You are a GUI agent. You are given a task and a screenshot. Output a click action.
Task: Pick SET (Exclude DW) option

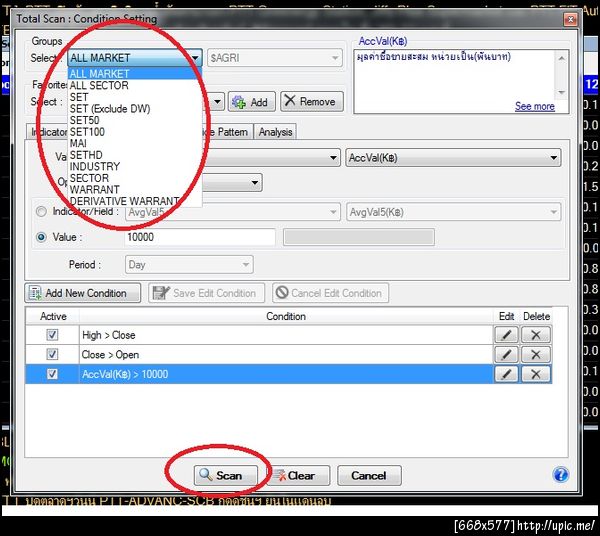click(x=135, y=109)
